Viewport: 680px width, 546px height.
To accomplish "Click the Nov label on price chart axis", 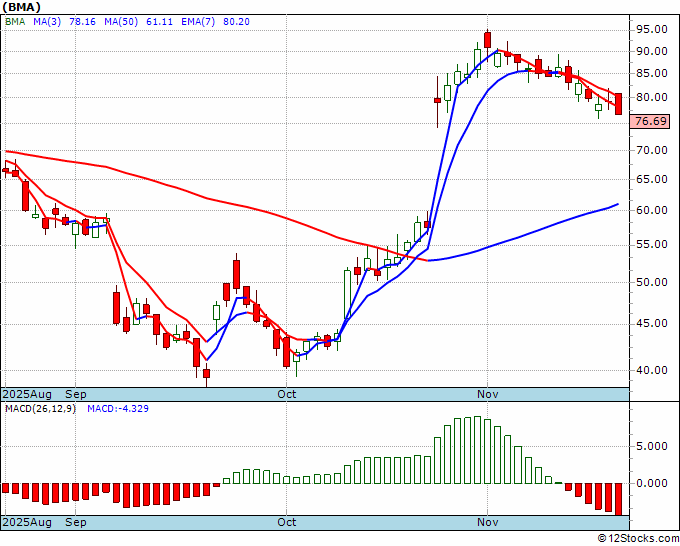I will point(487,395).
